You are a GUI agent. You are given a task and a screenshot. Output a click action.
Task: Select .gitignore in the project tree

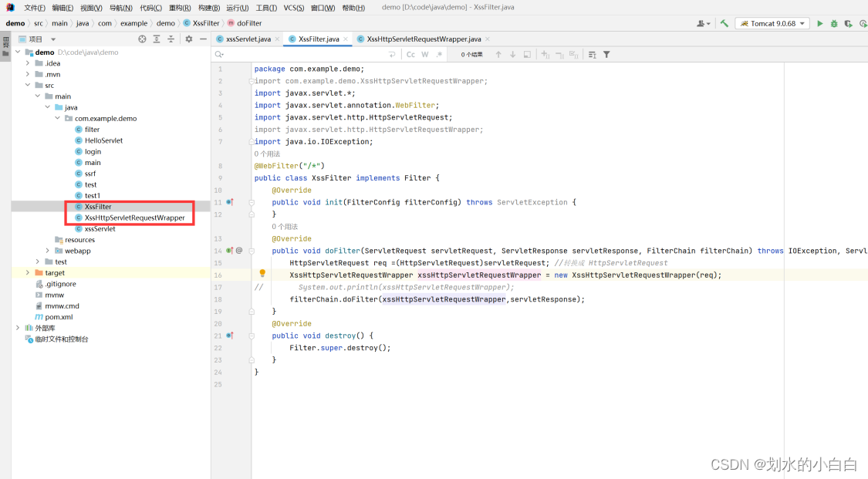[61, 284]
